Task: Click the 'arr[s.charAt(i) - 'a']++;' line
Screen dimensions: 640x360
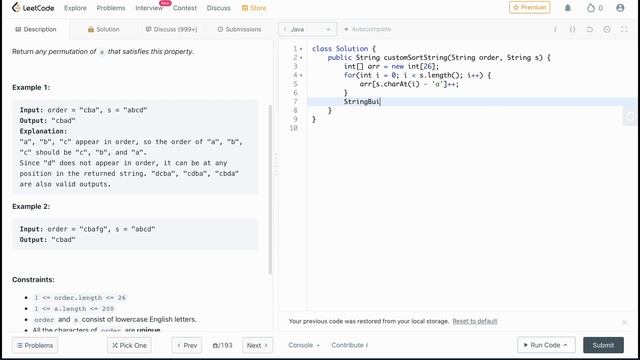Action: (409, 84)
